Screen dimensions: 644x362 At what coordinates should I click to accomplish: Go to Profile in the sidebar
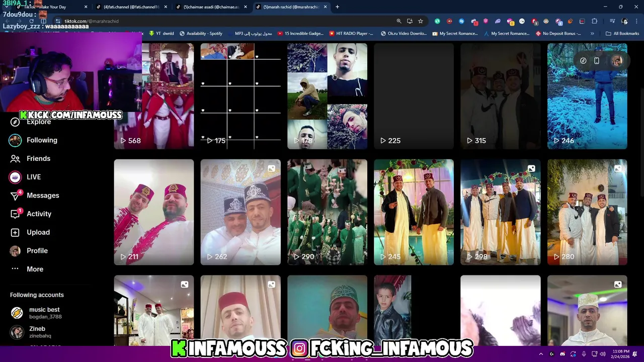(x=29, y=250)
